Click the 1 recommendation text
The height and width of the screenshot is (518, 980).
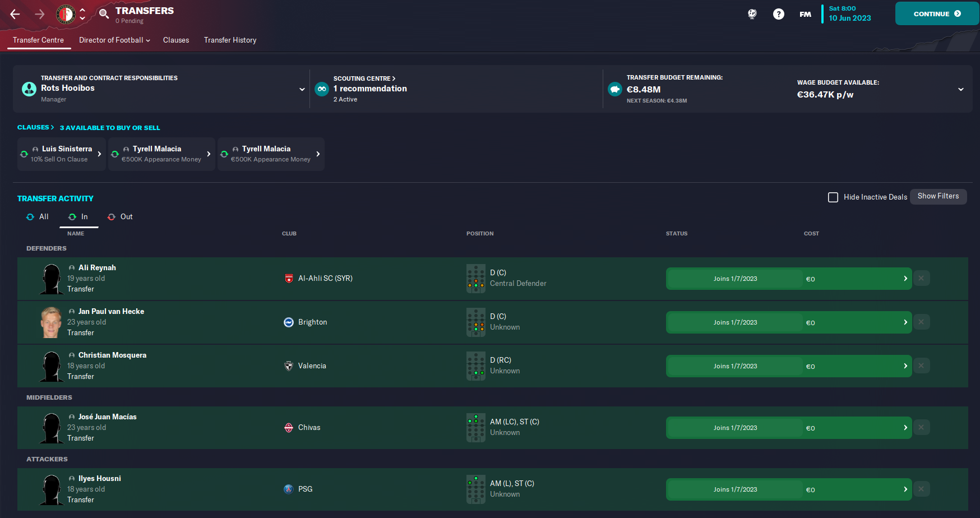tap(370, 89)
